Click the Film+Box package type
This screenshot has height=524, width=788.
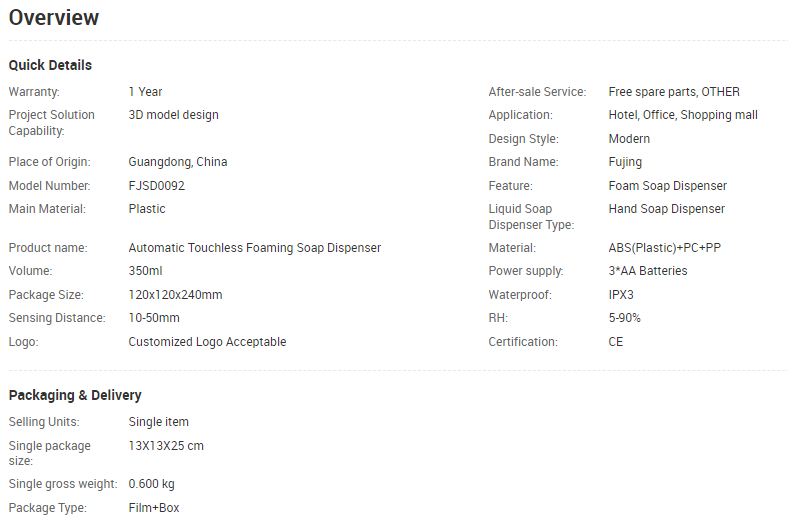(154, 508)
